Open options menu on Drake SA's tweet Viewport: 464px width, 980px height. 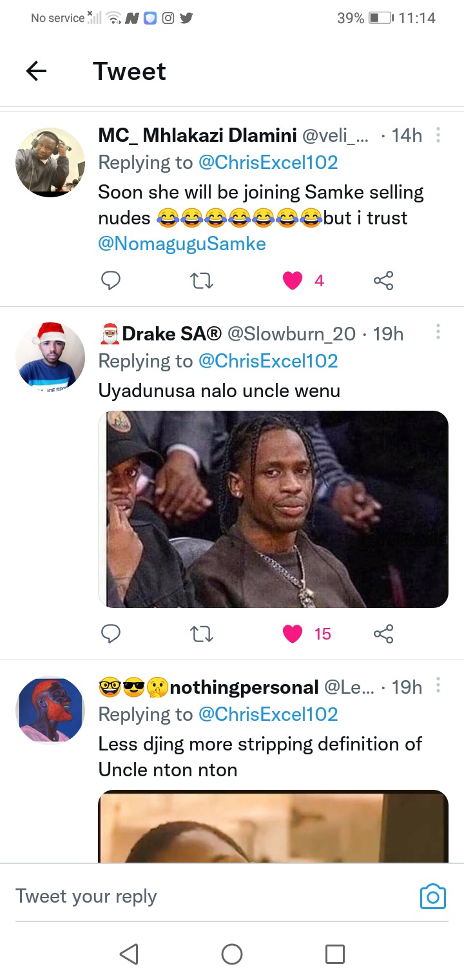tap(438, 332)
